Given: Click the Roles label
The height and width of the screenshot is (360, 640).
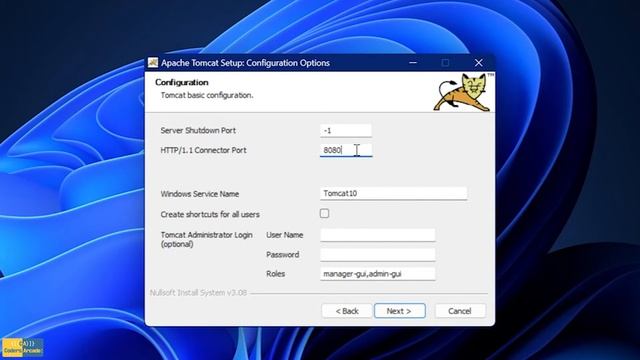Looking at the screenshot, I should click(x=276, y=274).
